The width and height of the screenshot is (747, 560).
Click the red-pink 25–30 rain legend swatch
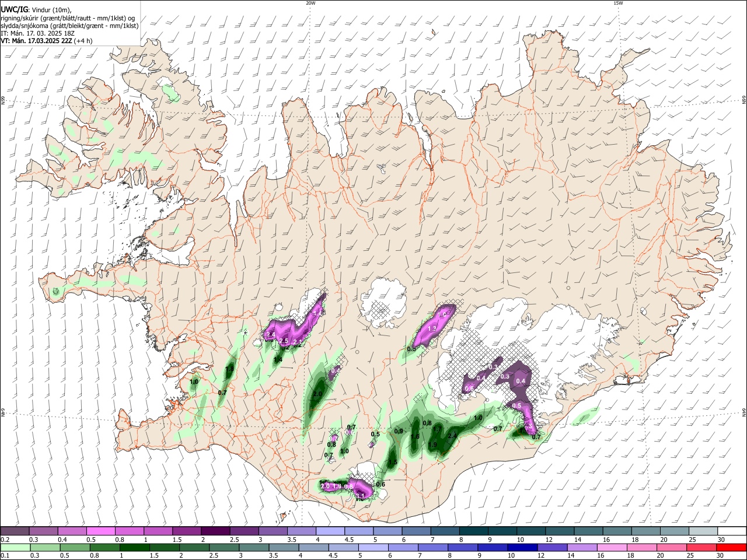[701, 547]
